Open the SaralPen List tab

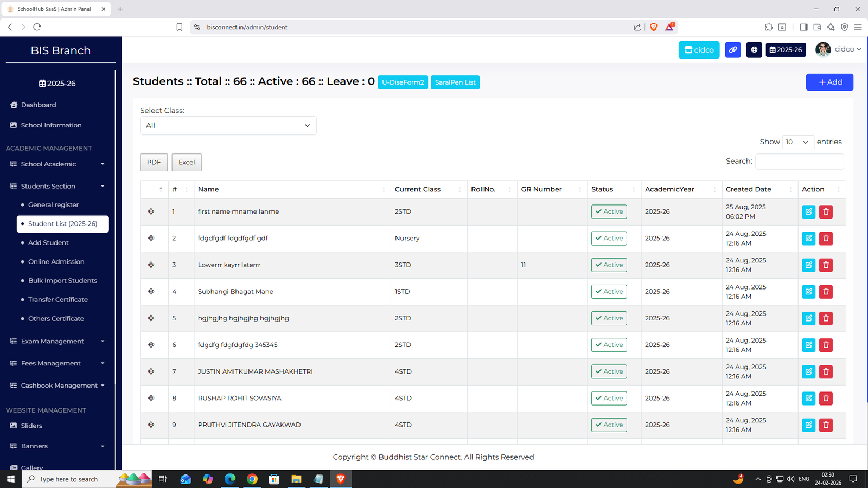(455, 82)
